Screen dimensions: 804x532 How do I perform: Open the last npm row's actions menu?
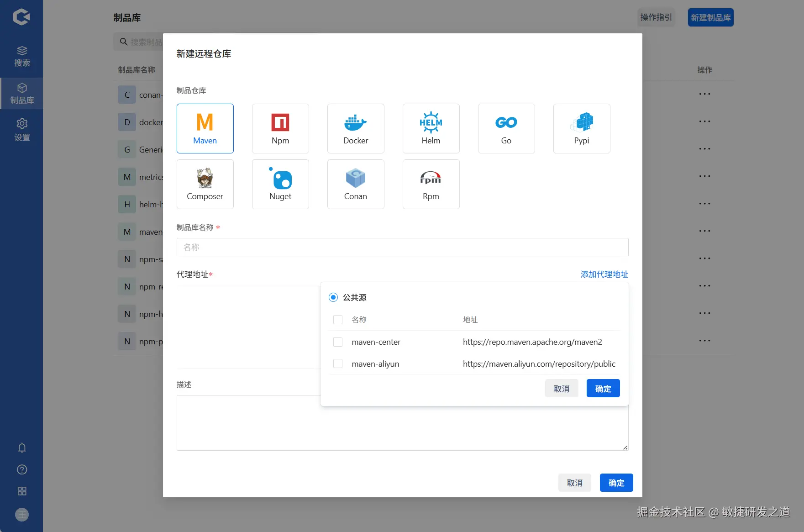click(x=704, y=341)
